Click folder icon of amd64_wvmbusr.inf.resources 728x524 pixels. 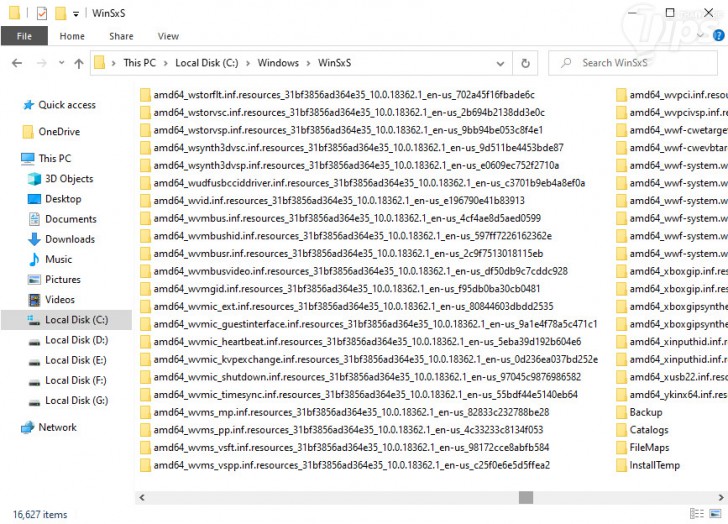[x=145, y=253]
